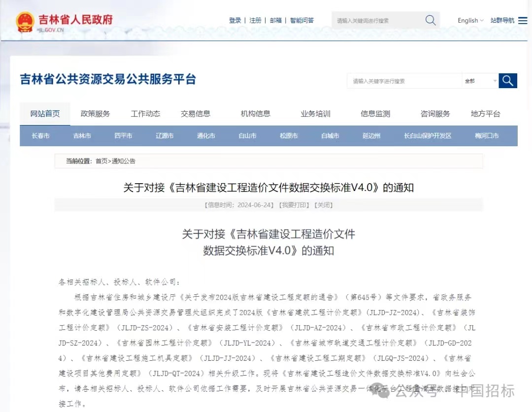Image resolution: width=532 pixels, height=412 pixels.
Task: Open the 信息监测 menu
Action: [x=375, y=114]
